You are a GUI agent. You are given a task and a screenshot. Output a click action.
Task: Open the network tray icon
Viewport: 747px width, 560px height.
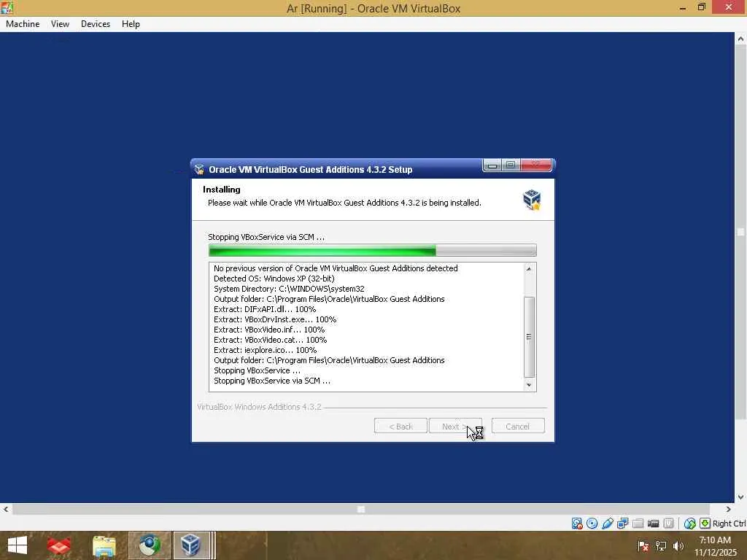pyautogui.click(x=660, y=545)
